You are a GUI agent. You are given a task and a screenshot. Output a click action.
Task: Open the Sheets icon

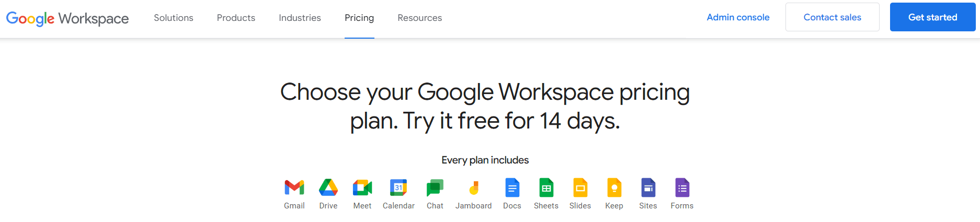tap(546, 188)
